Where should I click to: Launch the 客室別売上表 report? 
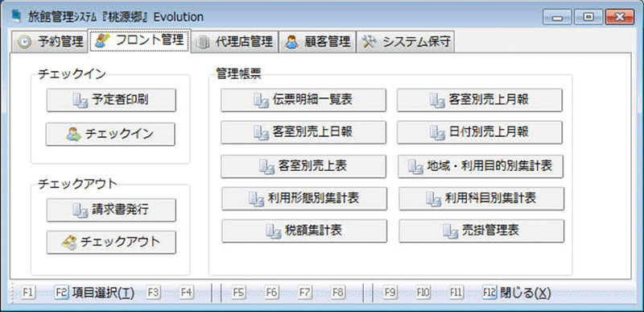click(x=303, y=166)
